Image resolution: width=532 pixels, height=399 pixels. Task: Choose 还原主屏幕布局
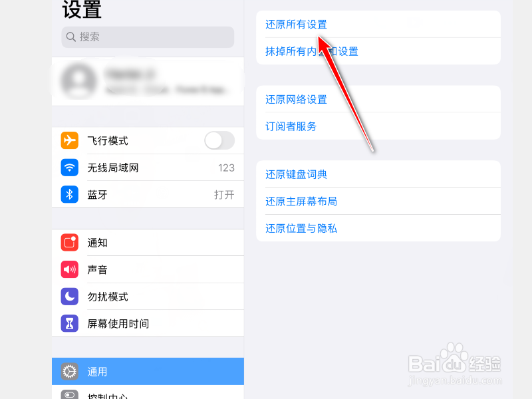378,201
